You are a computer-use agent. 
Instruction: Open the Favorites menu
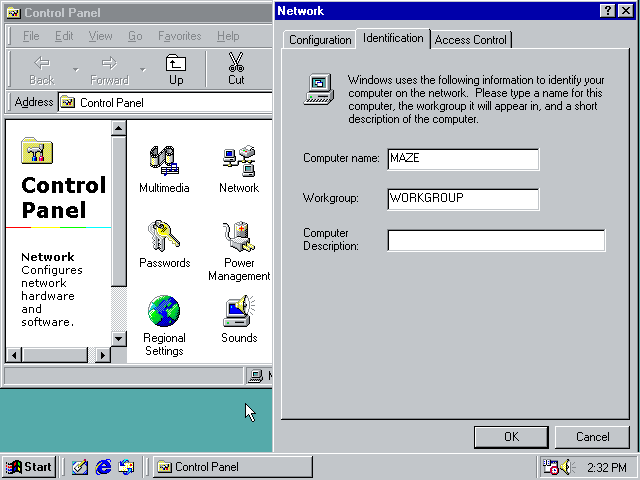(180, 36)
